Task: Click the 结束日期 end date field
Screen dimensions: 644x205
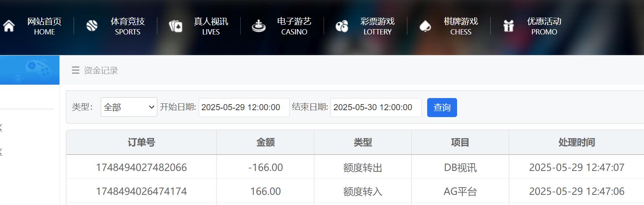Action: [375, 107]
